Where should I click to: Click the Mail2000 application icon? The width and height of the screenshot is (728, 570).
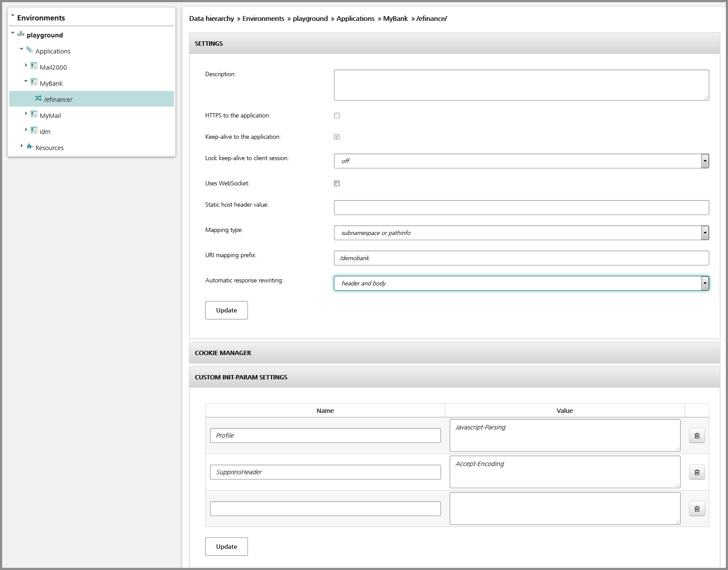click(34, 66)
